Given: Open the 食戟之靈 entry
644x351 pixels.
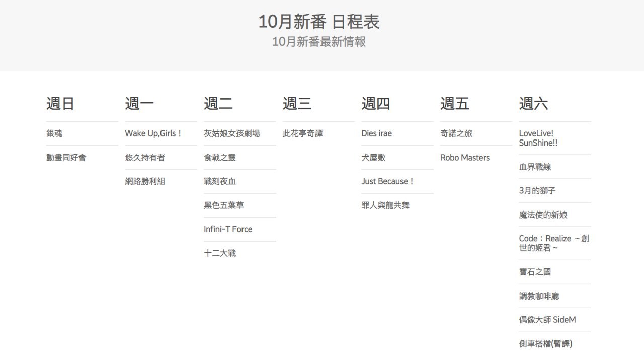Looking at the screenshot, I should [x=220, y=158].
